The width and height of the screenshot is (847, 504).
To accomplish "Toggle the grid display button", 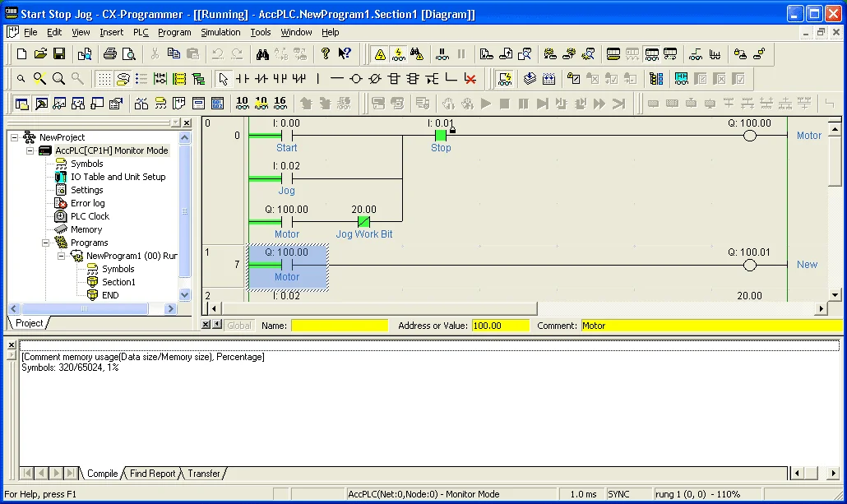I will point(104,79).
